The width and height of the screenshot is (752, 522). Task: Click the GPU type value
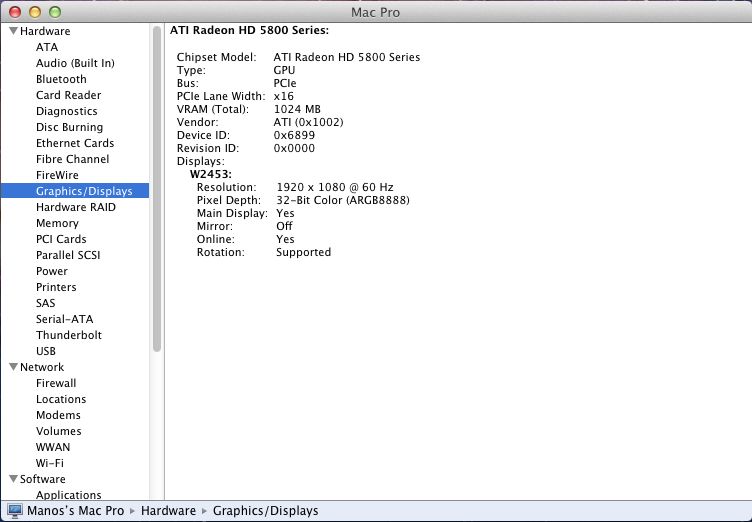284,70
